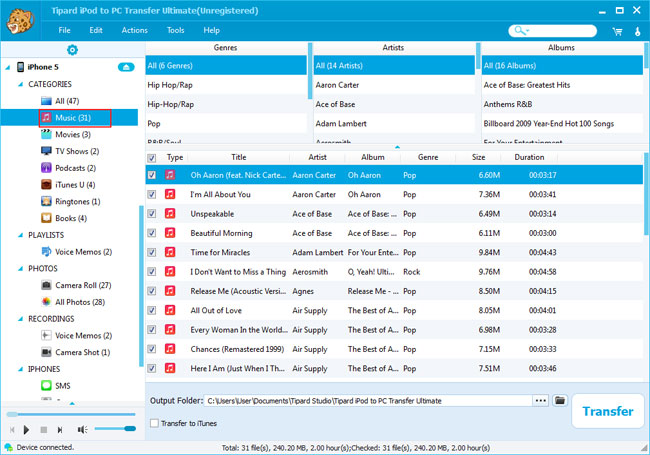Open the Tools menu
650x455 pixels.
[175, 30]
